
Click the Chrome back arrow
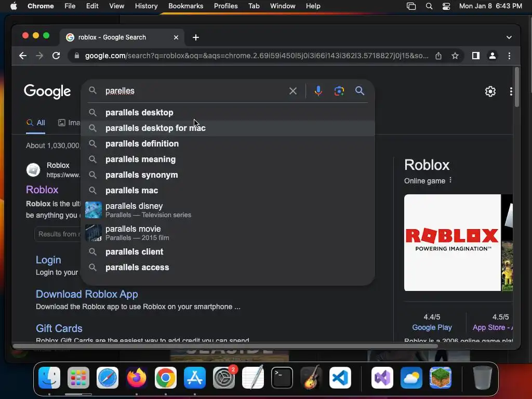23,56
